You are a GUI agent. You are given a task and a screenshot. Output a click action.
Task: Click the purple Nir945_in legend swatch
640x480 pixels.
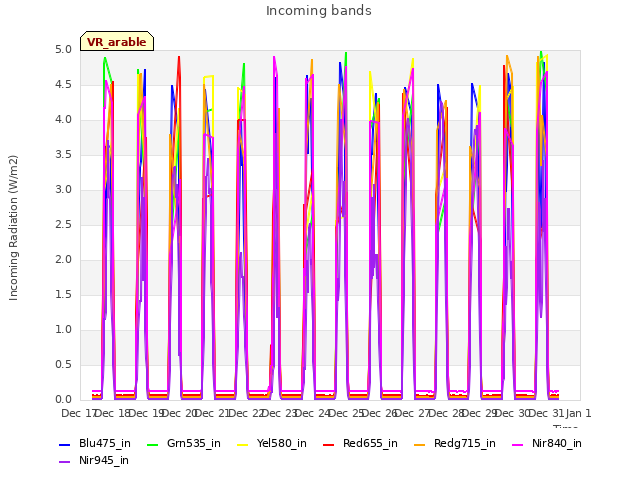[65, 462]
